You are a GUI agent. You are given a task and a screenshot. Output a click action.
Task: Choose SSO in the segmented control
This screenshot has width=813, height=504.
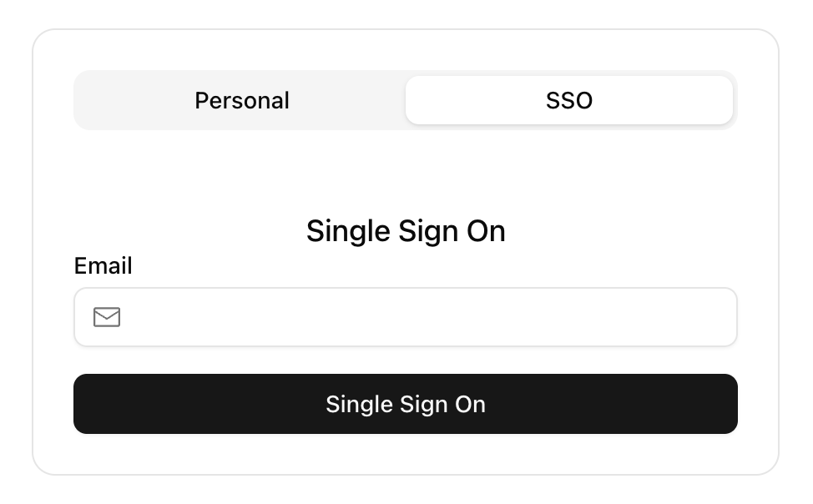[x=569, y=100]
